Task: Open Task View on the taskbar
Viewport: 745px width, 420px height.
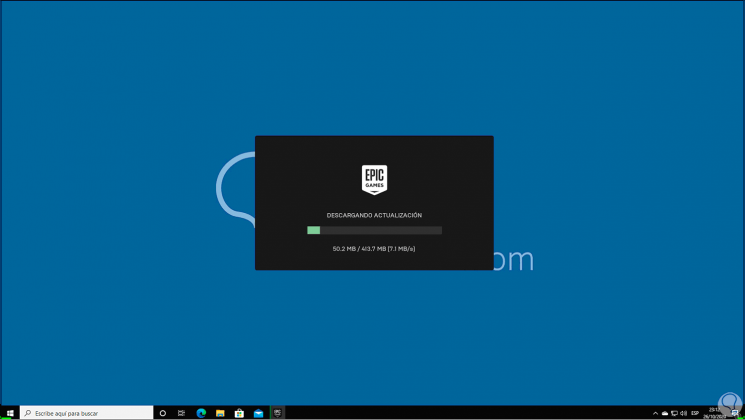Action: (x=181, y=413)
